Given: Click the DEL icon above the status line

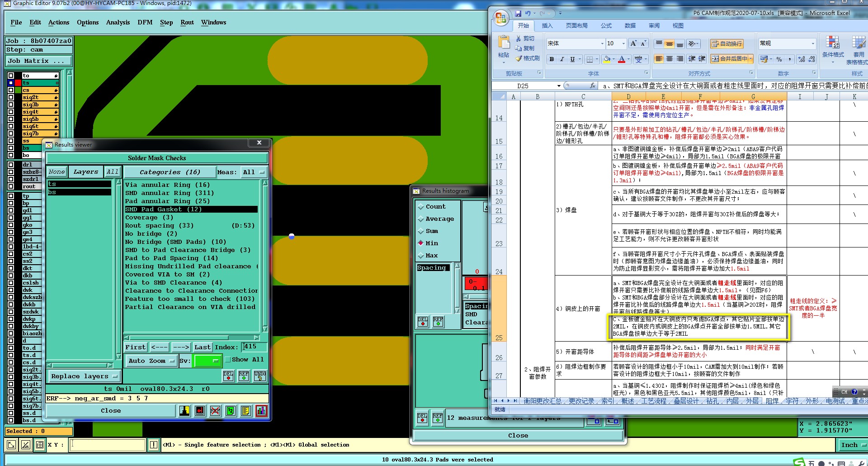Looking at the screenshot, I should (x=228, y=376).
